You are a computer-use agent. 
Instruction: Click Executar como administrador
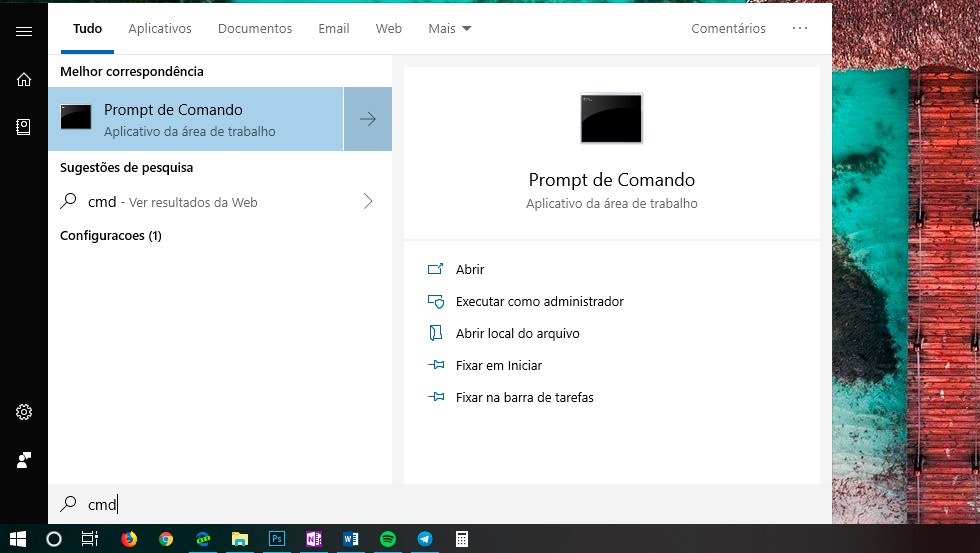click(539, 301)
